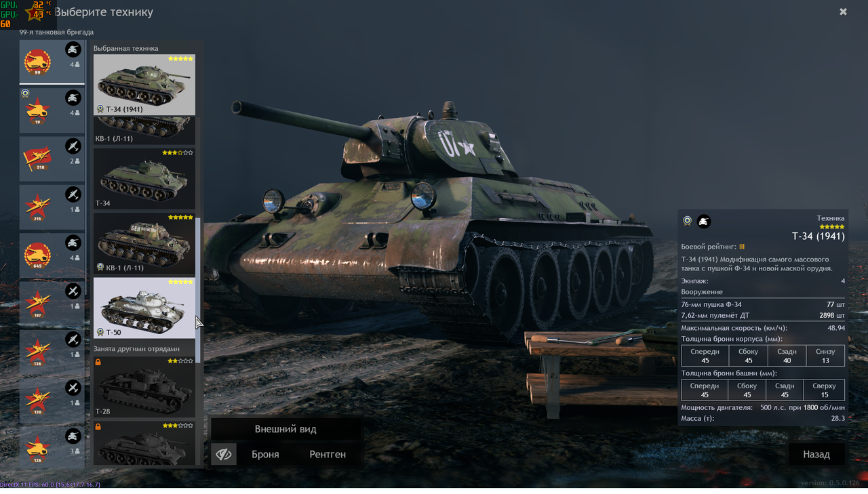Open the Внешний вид appearance panel
Viewport: 868px width, 494px height.
click(x=285, y=429)
